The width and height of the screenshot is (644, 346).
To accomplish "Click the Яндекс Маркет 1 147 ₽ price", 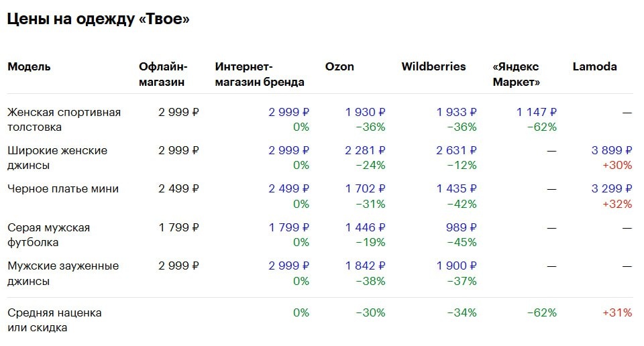I will tap(536, 113).
